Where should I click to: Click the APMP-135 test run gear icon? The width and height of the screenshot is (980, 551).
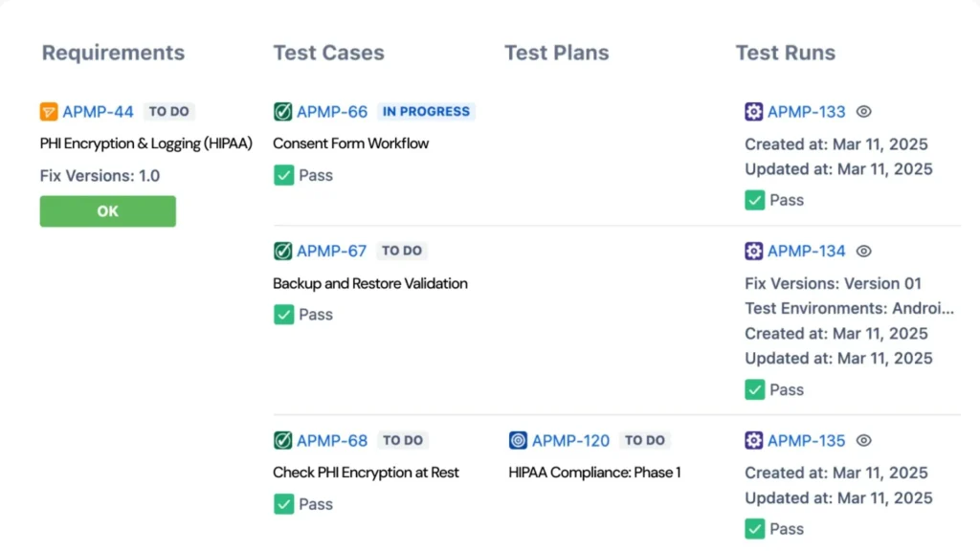[754, 440]
